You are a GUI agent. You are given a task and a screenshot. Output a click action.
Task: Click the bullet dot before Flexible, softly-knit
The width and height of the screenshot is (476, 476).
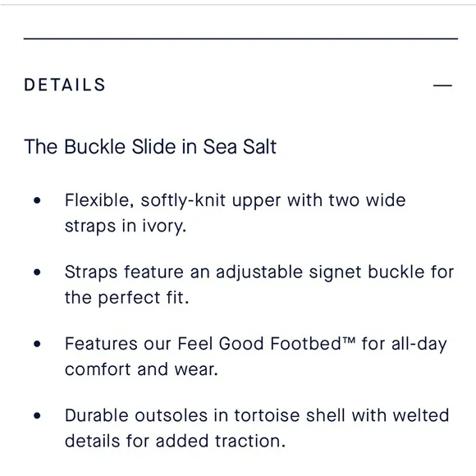pyautogui.click(x=37, y=200)
